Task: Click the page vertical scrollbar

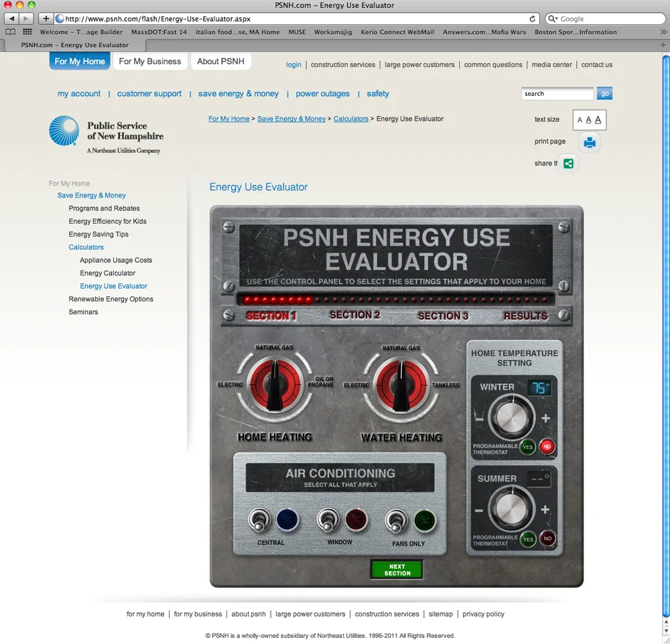Action: (666, 336)
